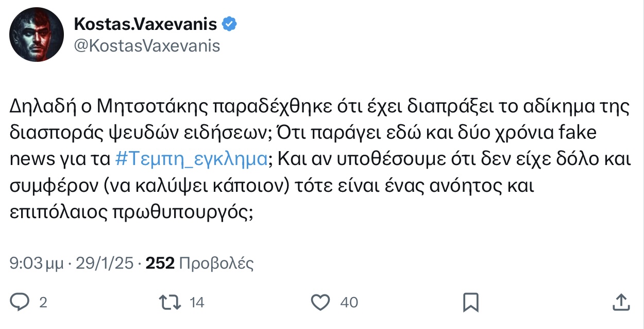Click the reply count 2
Image resolution: width=644 pixels, height=329 pixels.
pos(43,302)
